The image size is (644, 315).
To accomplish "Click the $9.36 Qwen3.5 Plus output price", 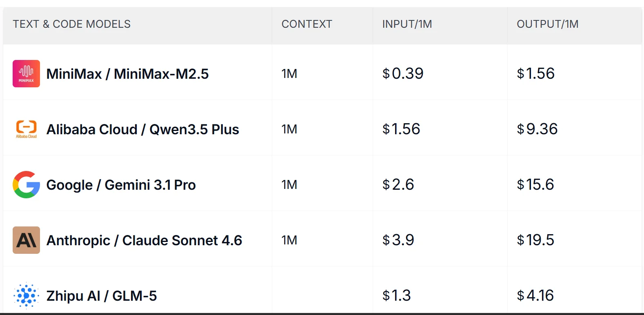I will 537,129.
